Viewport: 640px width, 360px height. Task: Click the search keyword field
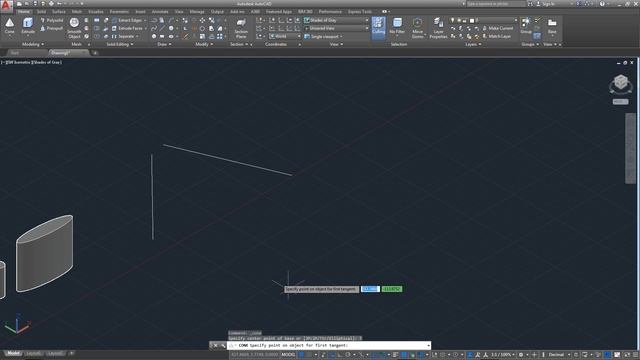496,4
